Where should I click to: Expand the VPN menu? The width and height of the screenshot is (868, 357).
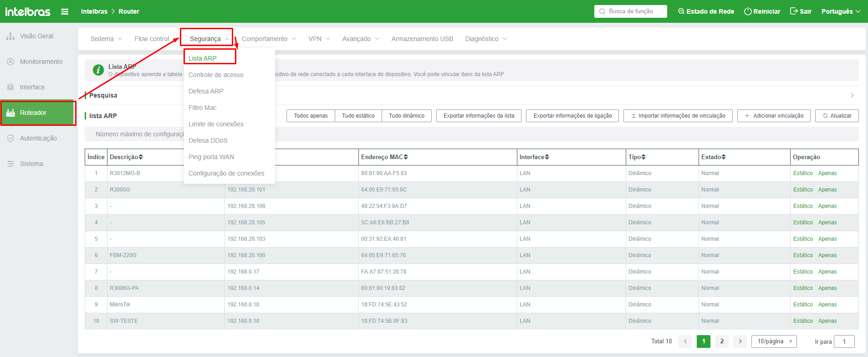point(319,39)
